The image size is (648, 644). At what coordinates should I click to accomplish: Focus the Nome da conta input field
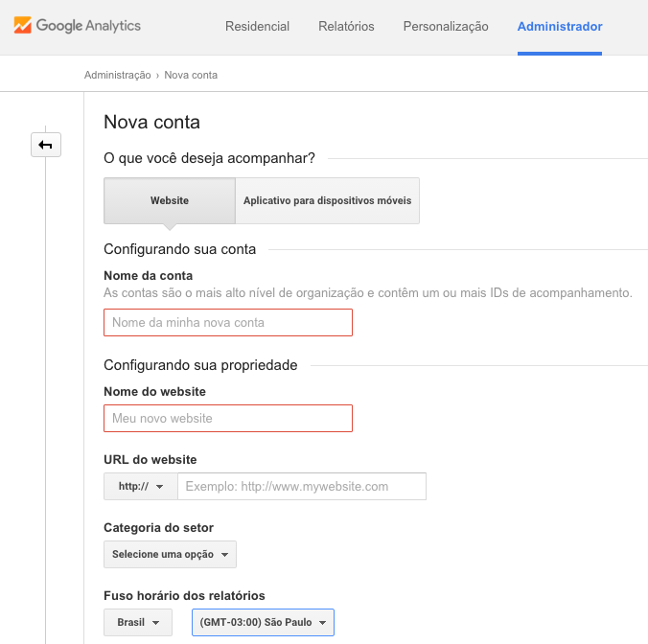(228, 323)
